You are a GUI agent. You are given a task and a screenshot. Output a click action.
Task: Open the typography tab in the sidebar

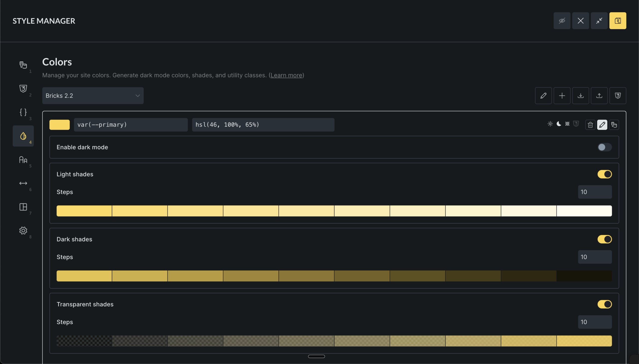click(x=23, y=160)
